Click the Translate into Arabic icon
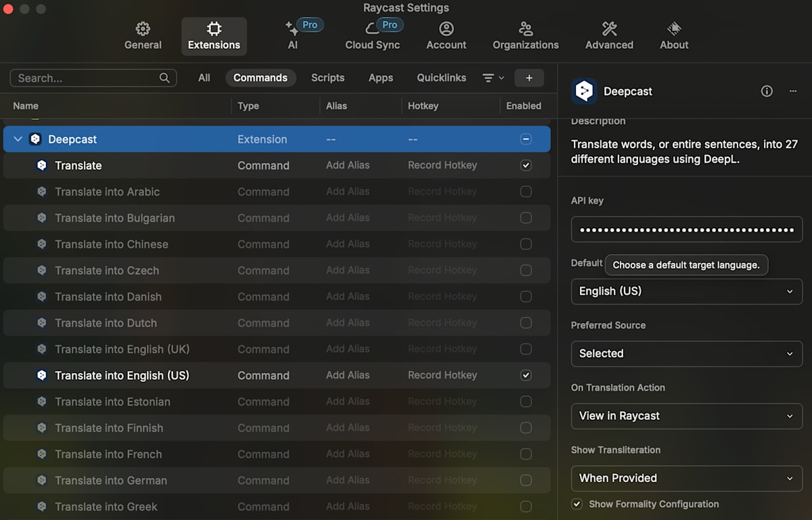Image resolution: width=812 pixels, height=520 pixels. coord(42,192)
